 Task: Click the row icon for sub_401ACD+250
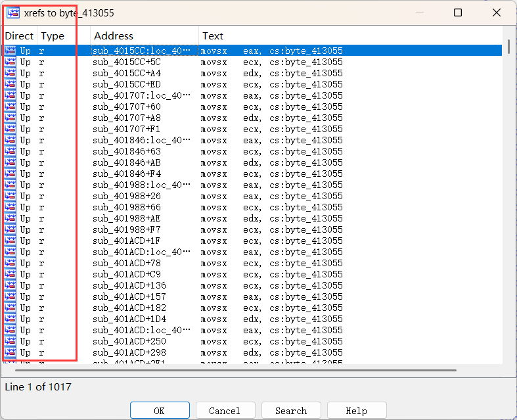click(11, 341)
